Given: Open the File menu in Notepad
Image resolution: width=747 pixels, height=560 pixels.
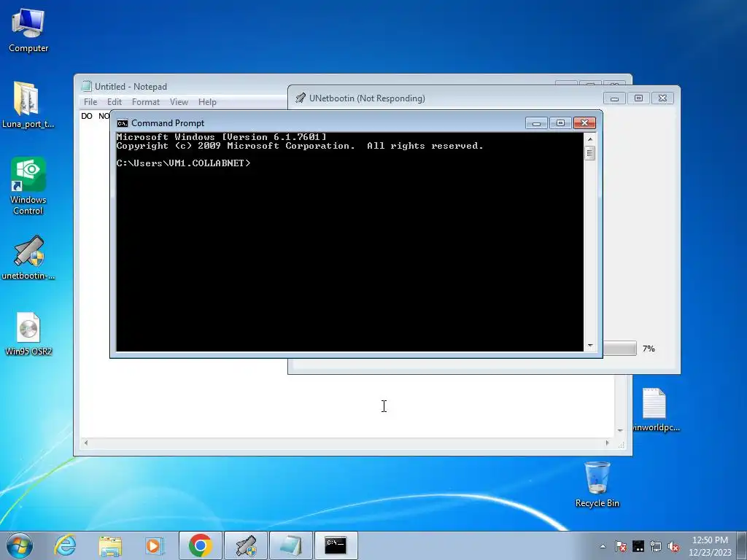Looking at the screenshot, I should click(x=90, y=102).
